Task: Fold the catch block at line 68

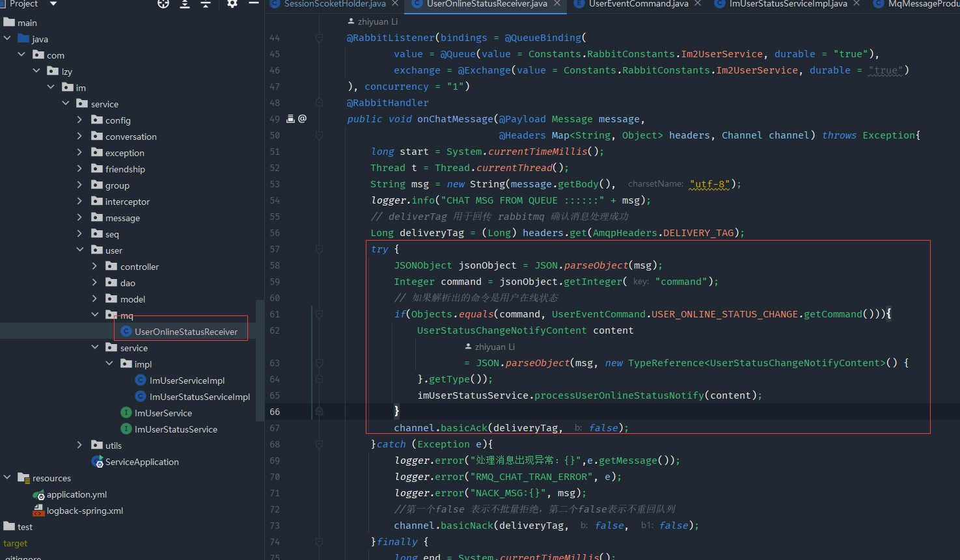Action: tap(319, 444)
